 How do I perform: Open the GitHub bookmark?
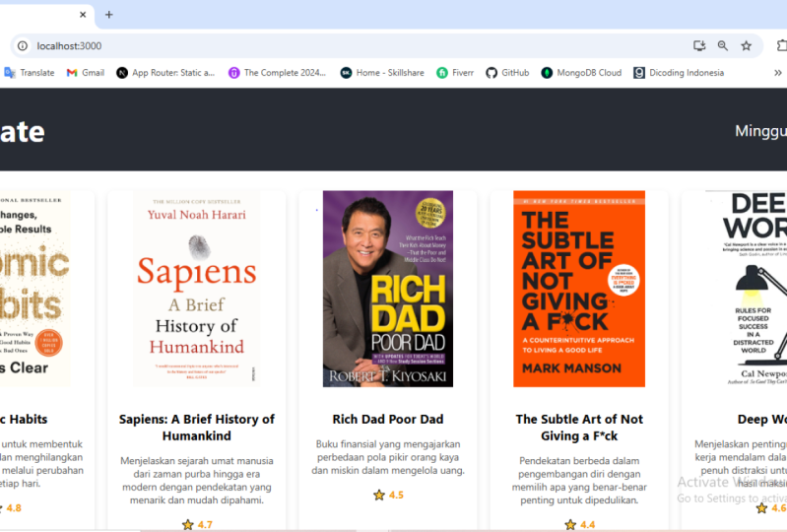(x=507, y=73)
